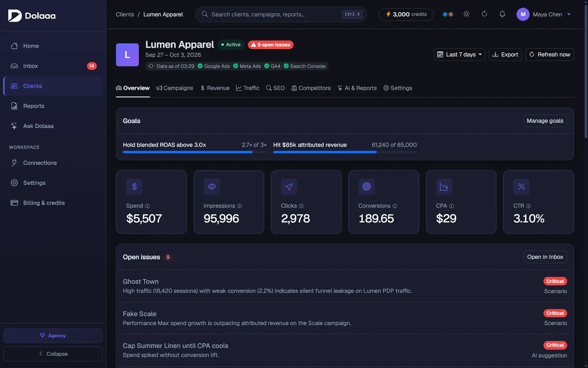Viewport: 588px width, 368px height.
Task: Click the dollar icon on Spend card
Action: (x=135, y=187)
